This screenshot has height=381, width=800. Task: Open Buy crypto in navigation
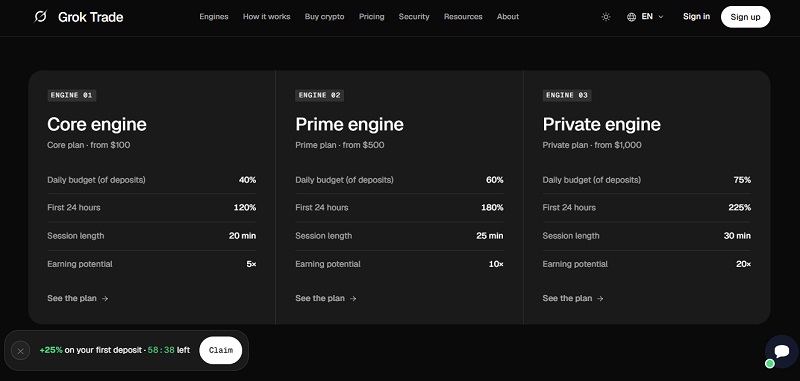[x=324, y=17]
